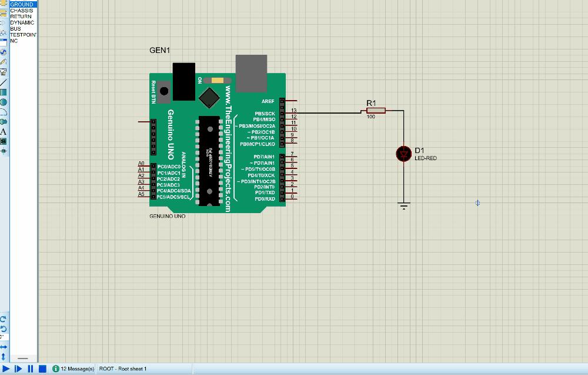Select Probe mode tool
This screenshot has width=588, height=375.
click(4, 62)
